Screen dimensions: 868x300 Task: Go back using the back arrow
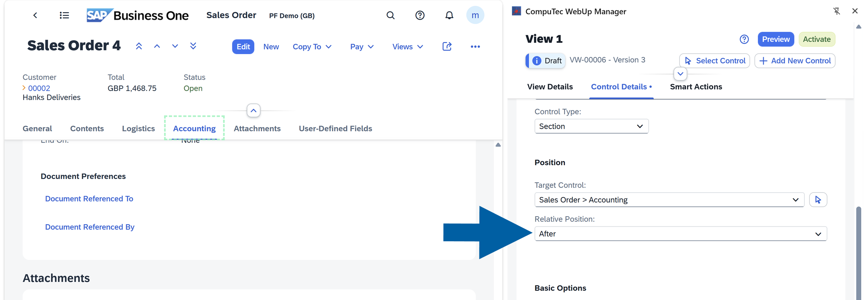click(35, 15)
